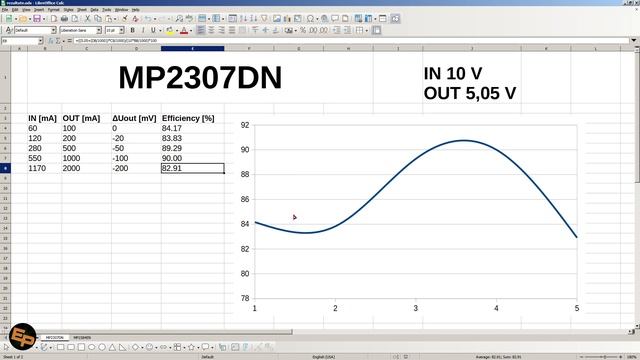Open the Highlighting Color dropdown arrow
The height and width of the screenshot is (360, 640).
[177, 31]
